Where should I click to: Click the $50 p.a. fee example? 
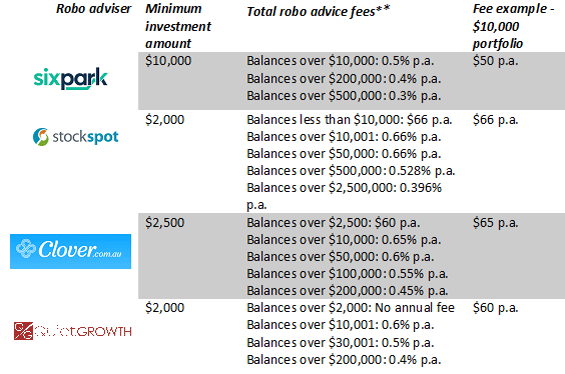(495, 61)
